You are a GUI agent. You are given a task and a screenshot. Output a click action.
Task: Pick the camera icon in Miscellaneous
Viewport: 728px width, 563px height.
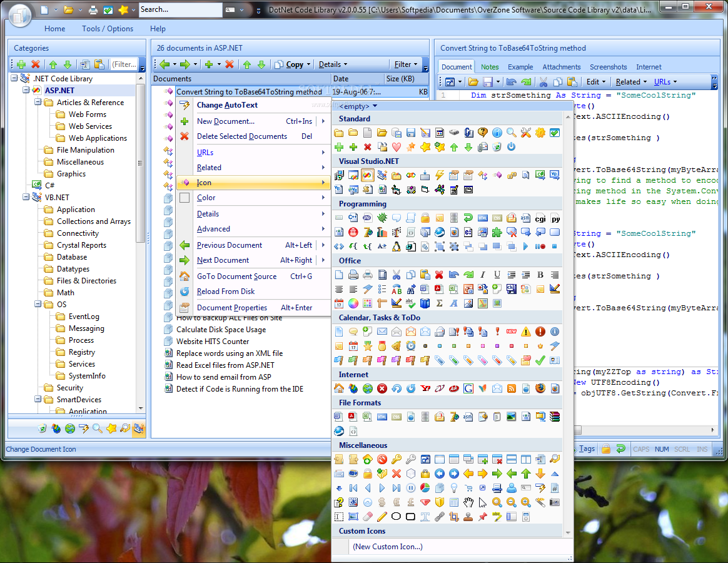point(555,502)
